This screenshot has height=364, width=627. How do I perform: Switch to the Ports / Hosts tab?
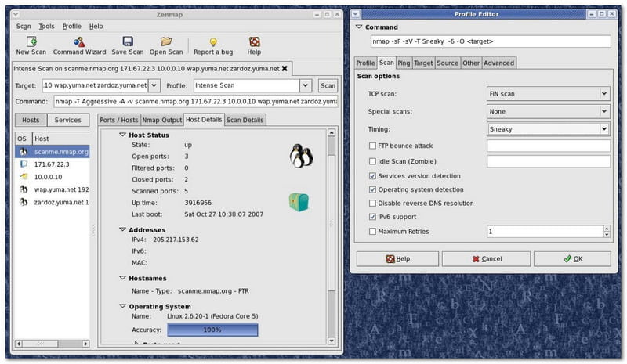[119, 120]
